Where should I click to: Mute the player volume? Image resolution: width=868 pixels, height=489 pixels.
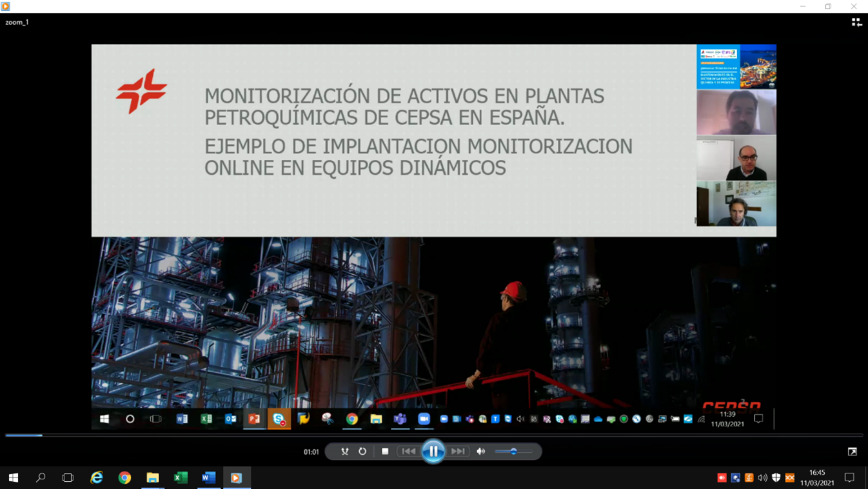(x=481, y=452)
